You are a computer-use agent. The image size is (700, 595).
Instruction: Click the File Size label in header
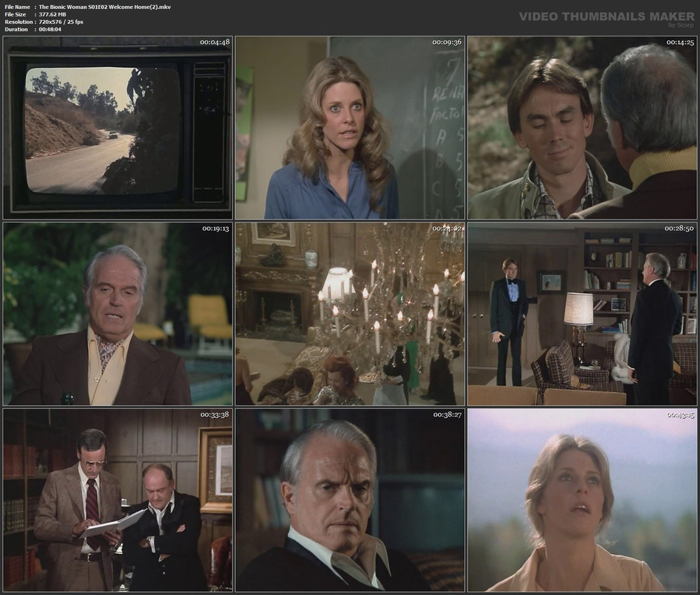(16, 14)
